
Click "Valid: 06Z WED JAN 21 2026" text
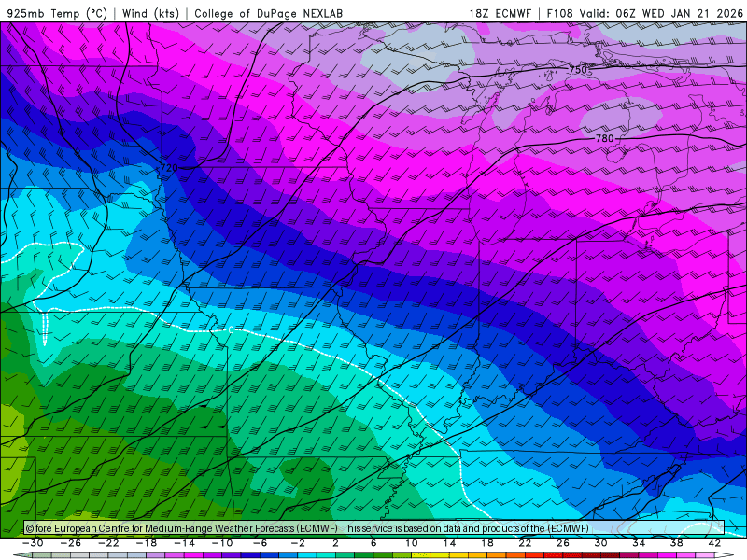pos(661,13)
